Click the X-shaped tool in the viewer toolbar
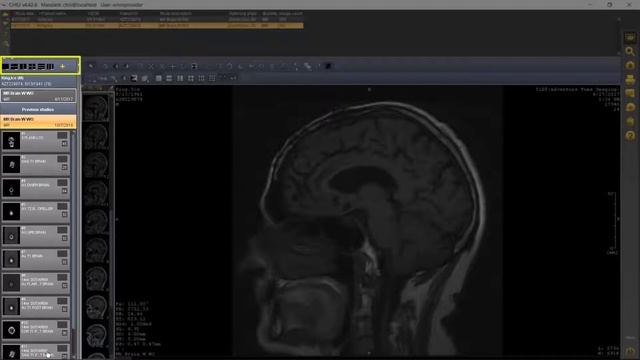 151,66
